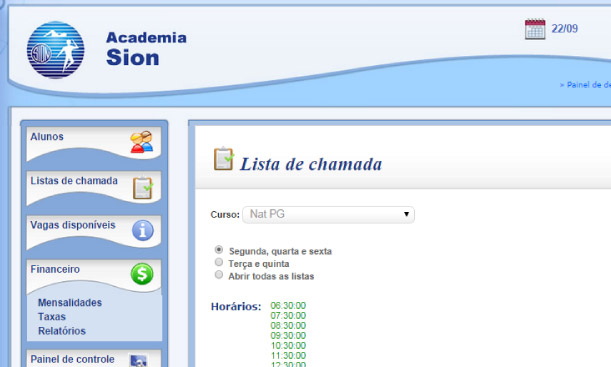Click the Alunos people icon

coord(141,142)
